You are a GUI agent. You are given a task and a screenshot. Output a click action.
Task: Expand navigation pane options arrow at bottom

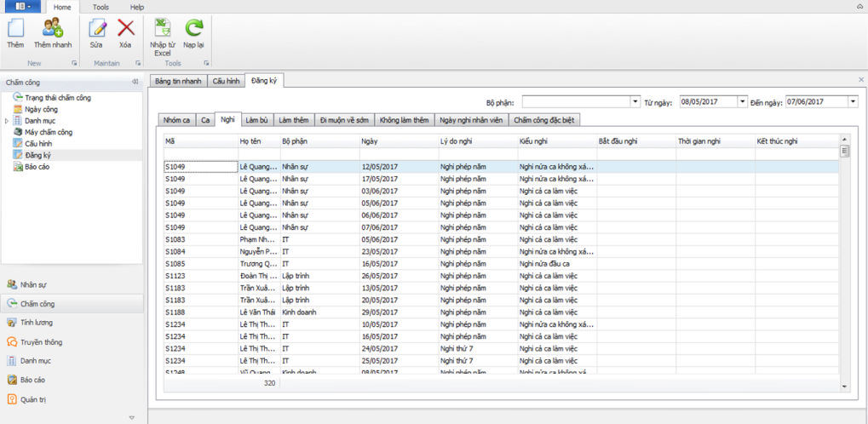[131, 417]
